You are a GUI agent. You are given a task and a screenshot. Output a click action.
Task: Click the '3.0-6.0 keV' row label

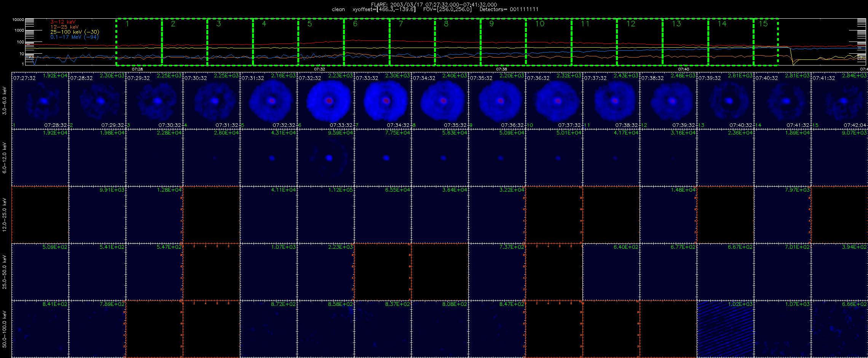pyautogui.click(x=5, y=101)
